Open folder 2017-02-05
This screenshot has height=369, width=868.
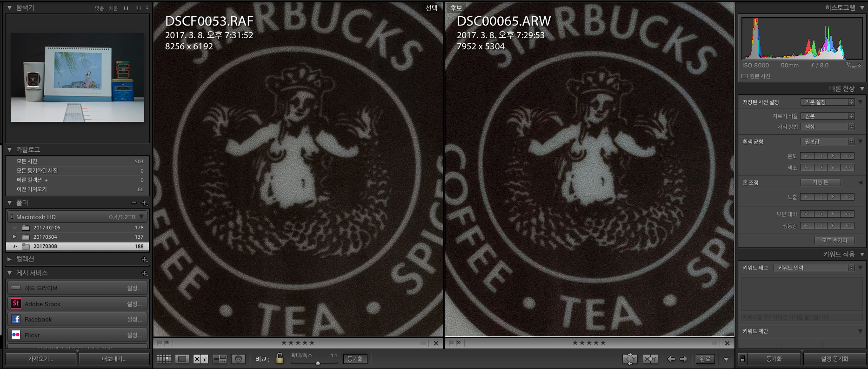(x=77, y=228)
